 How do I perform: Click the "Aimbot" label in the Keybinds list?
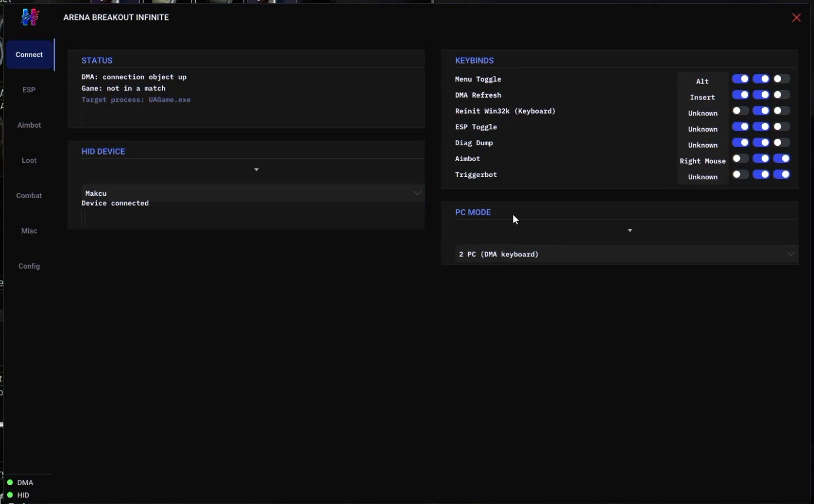tap(468, 158)
